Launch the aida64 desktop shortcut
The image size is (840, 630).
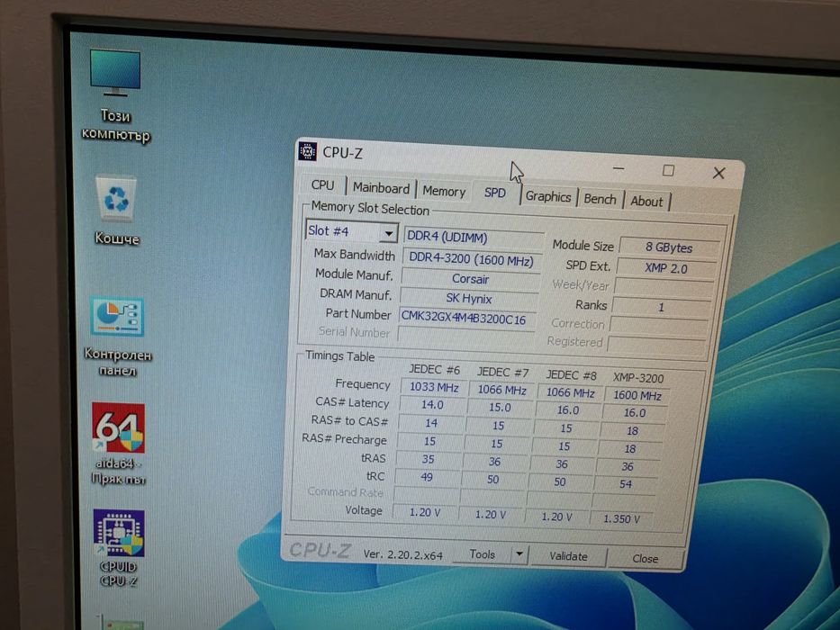pos(118,444)
